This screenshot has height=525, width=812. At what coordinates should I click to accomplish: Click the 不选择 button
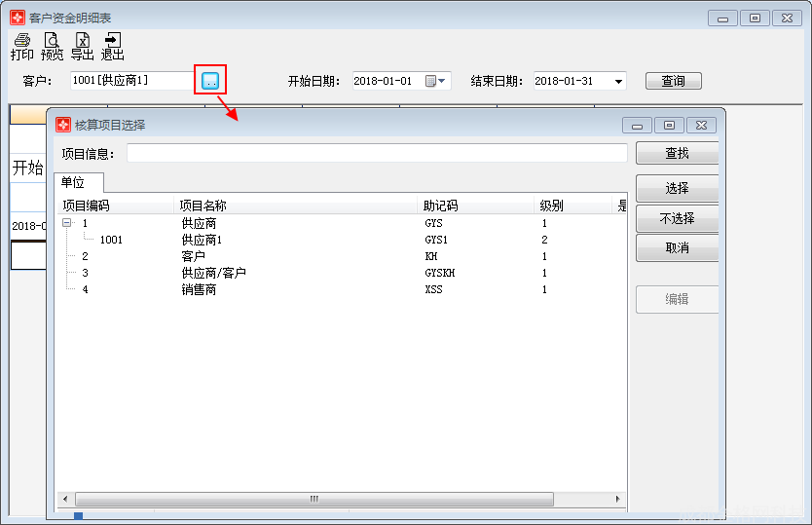(677, 218)
